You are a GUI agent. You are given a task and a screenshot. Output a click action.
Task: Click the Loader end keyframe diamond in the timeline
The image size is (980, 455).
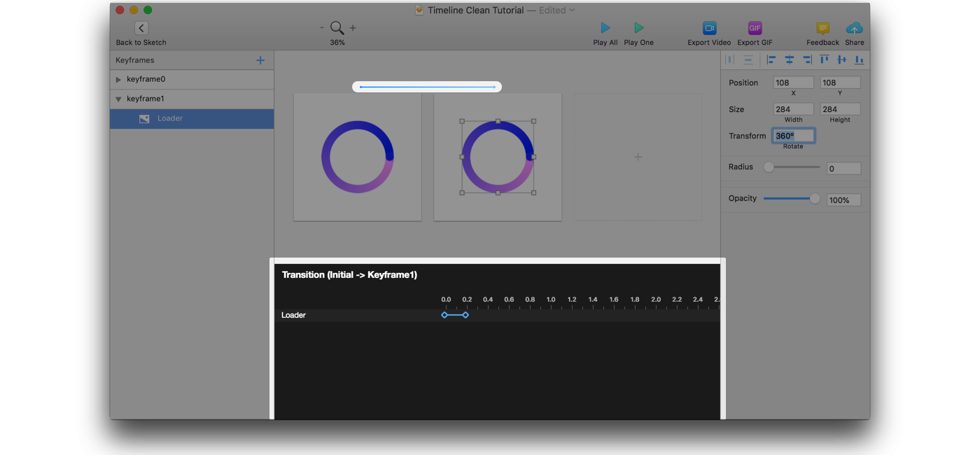pyautogui.click(x=465, y=315)
